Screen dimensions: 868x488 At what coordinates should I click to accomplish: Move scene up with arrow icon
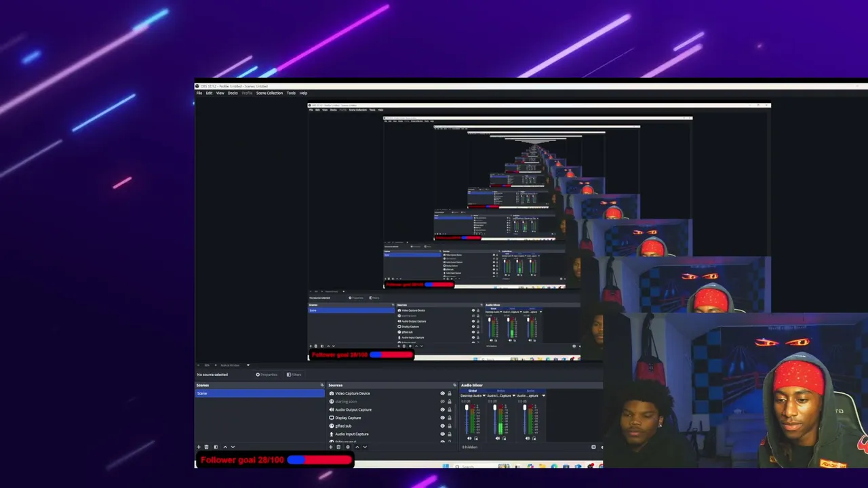225,447
